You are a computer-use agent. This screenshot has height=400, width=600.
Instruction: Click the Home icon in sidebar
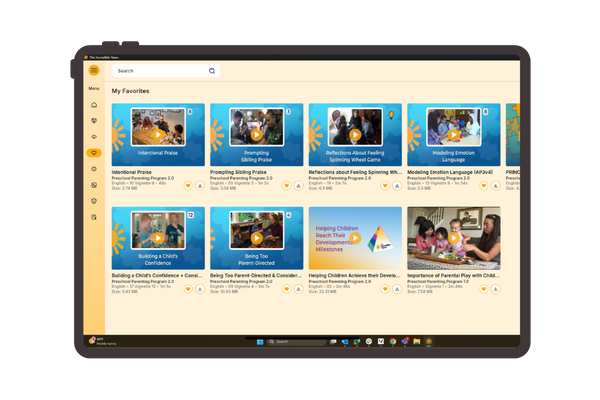tap(94, 105)
